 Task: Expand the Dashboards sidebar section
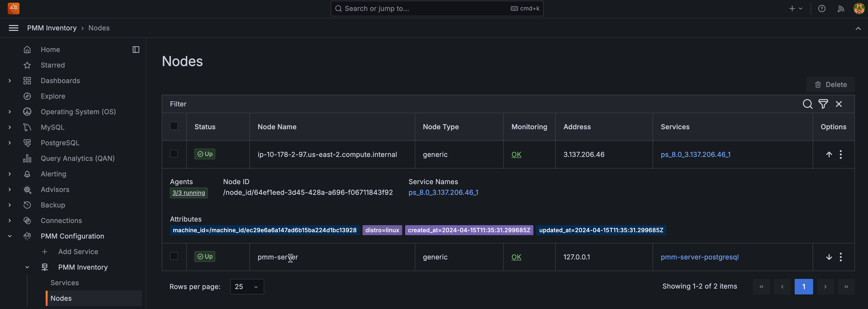(10, 81)
